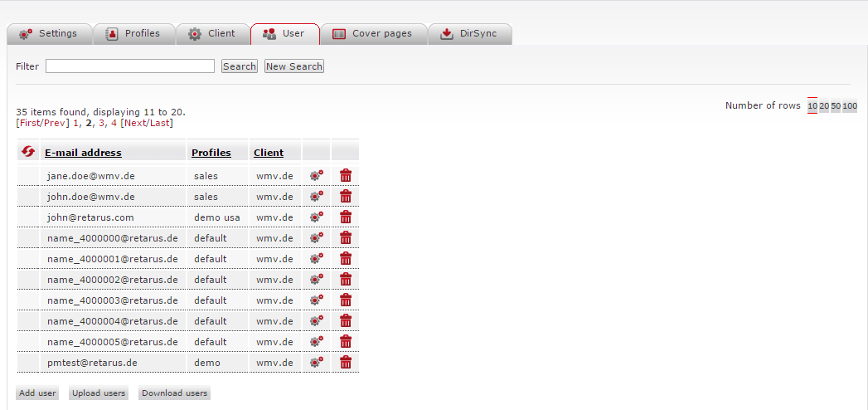Screen dimensions: 868x410
Task: Click the refresh icon in table header
Action: point(27,151)
